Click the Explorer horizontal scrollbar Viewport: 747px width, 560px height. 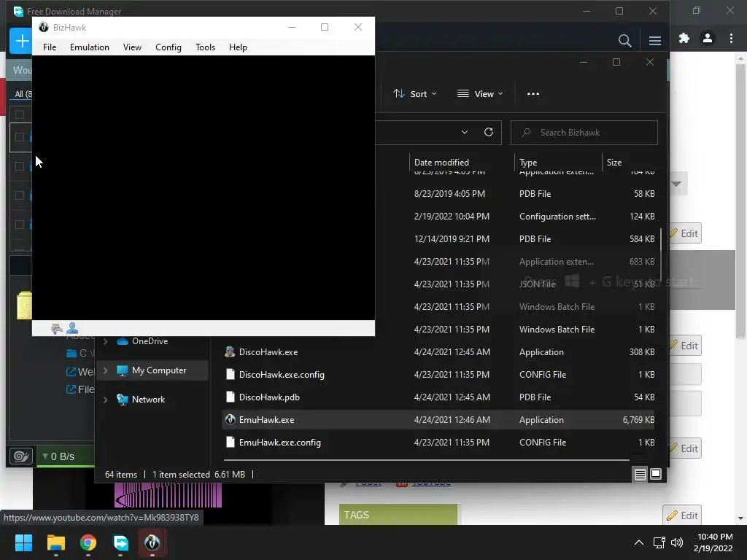coord(426,460)
